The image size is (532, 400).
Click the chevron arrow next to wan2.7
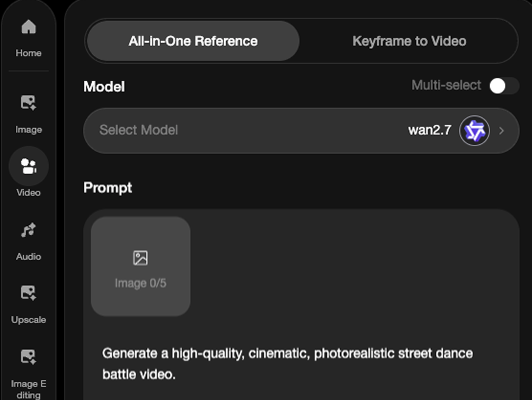point(502,131)
